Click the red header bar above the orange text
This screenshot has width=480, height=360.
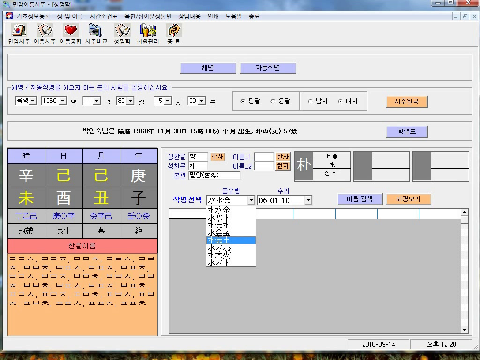coord(82,246)
